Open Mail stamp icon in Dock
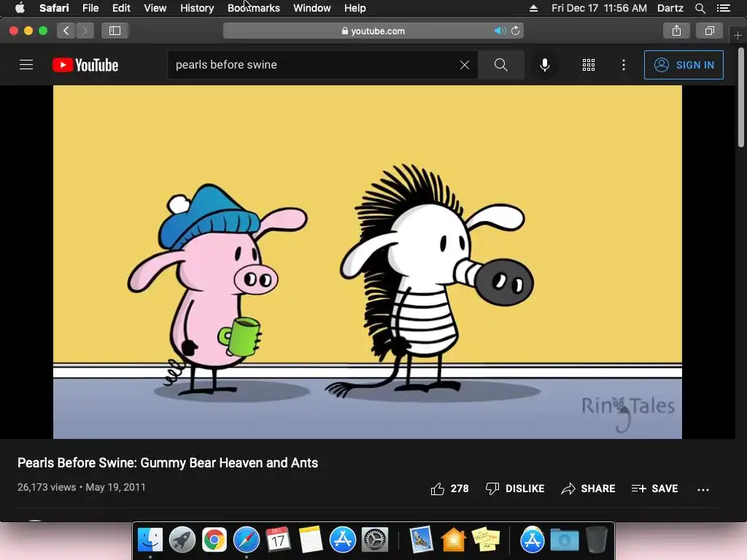This screenshot has height=560, width=747. pyautogui.click(x=421, y=540)
